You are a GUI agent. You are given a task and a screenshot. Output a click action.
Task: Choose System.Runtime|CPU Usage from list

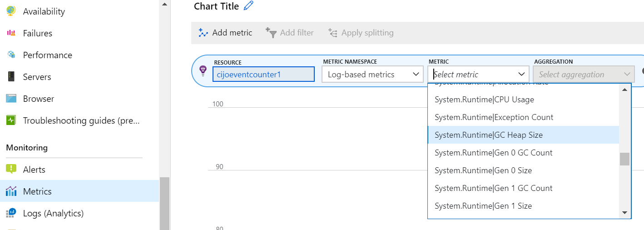484,100
